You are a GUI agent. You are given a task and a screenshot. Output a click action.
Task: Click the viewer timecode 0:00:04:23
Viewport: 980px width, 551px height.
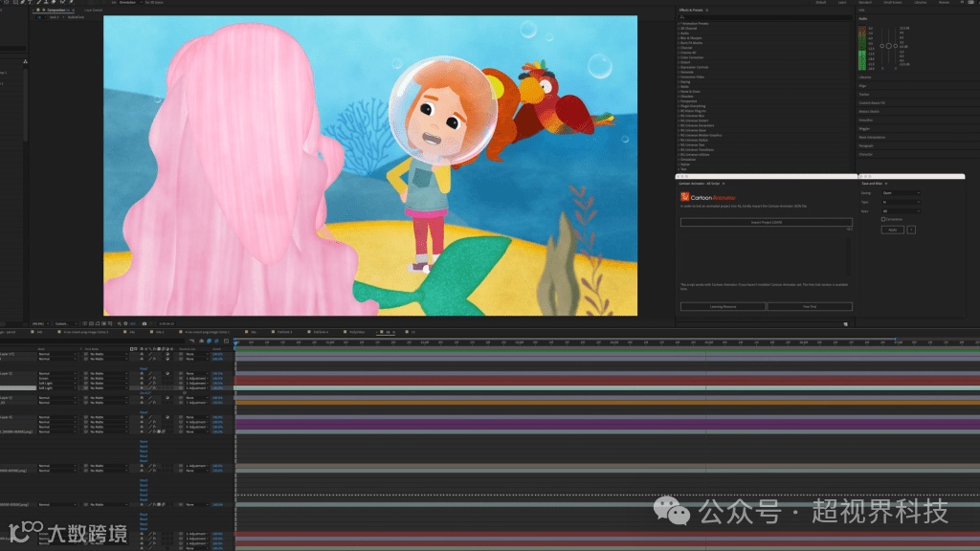point(167,323)
